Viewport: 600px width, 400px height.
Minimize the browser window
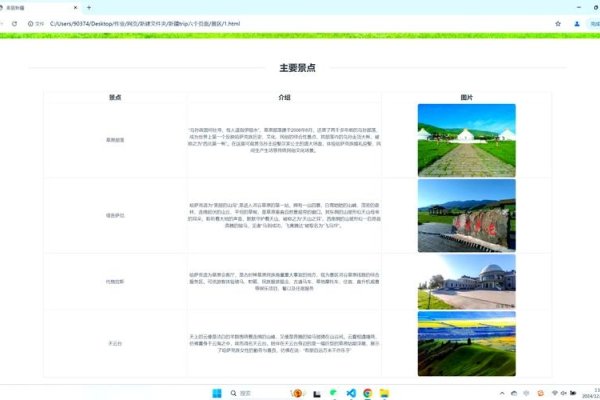point(579,7)
